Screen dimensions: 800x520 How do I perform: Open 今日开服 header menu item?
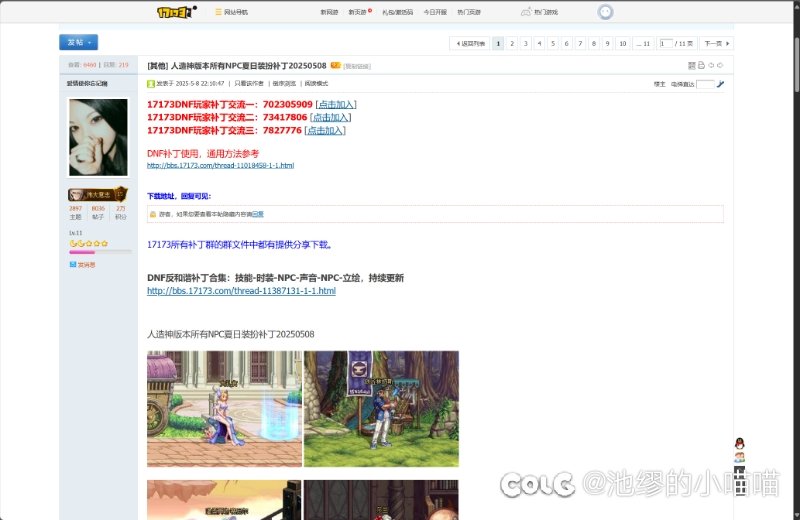point(435,12)
